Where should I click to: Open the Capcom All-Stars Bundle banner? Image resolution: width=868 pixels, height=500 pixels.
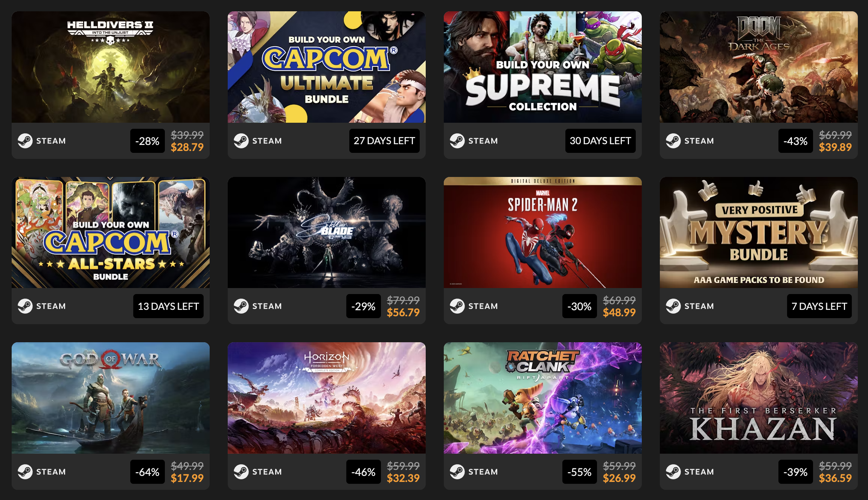pyautogui.click(x=111, y=232)
